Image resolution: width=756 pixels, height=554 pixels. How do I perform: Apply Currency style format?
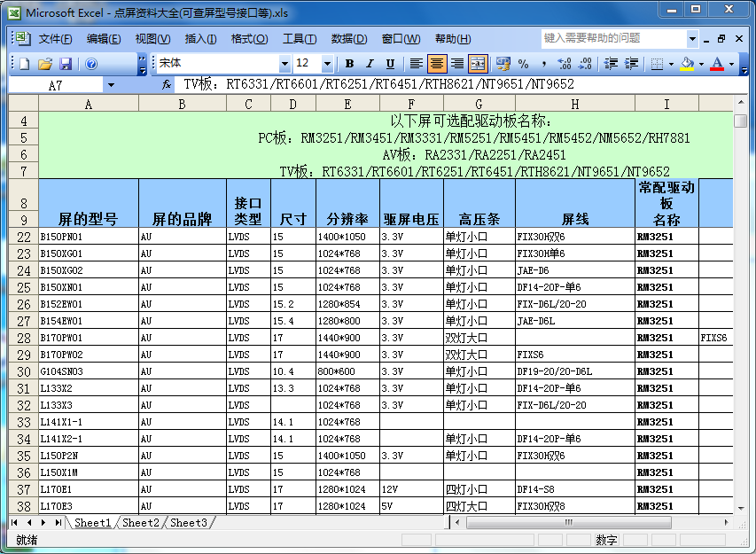click(503, 64)
